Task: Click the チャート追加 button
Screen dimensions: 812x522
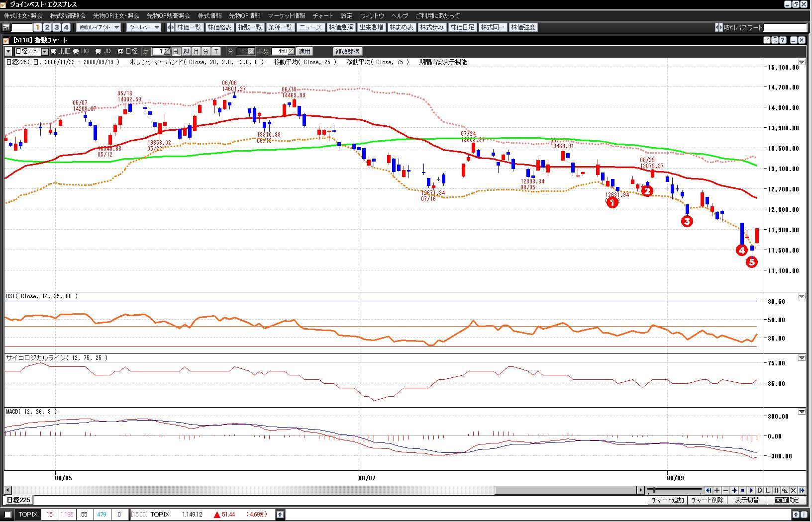Action: (x=668, y=500)
